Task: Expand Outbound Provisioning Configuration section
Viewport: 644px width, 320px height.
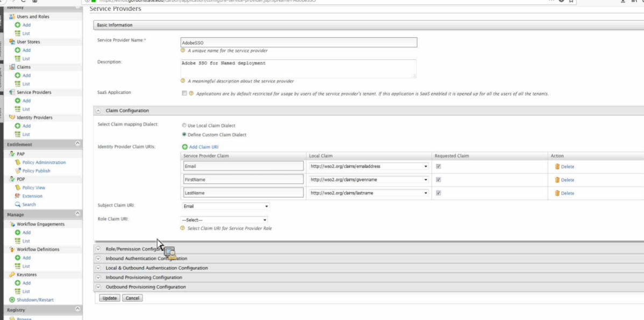Action: 98,287
